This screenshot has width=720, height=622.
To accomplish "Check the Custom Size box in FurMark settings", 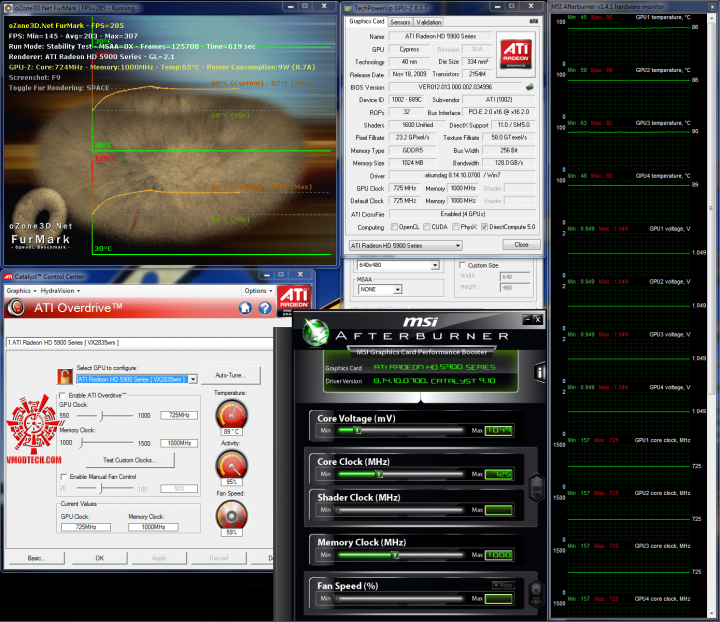I will click(462, 265).
